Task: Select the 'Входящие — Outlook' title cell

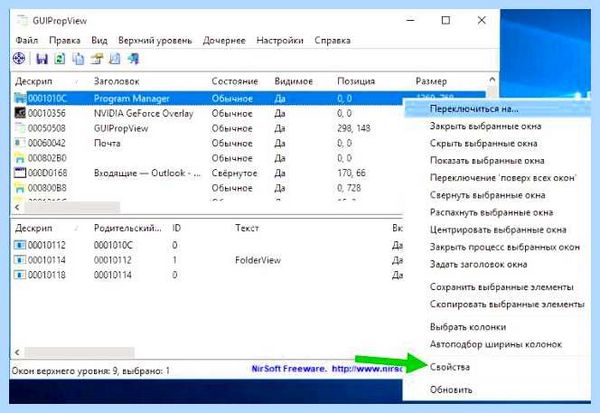Action: (147, 173)
